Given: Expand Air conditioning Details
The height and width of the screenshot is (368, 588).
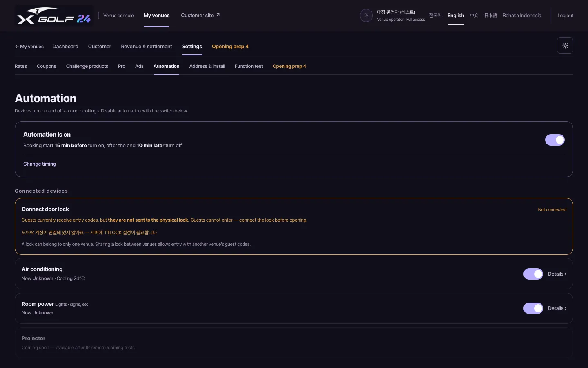Looking at the screenshot, I should pyautogui.click(x=557, y=274).
